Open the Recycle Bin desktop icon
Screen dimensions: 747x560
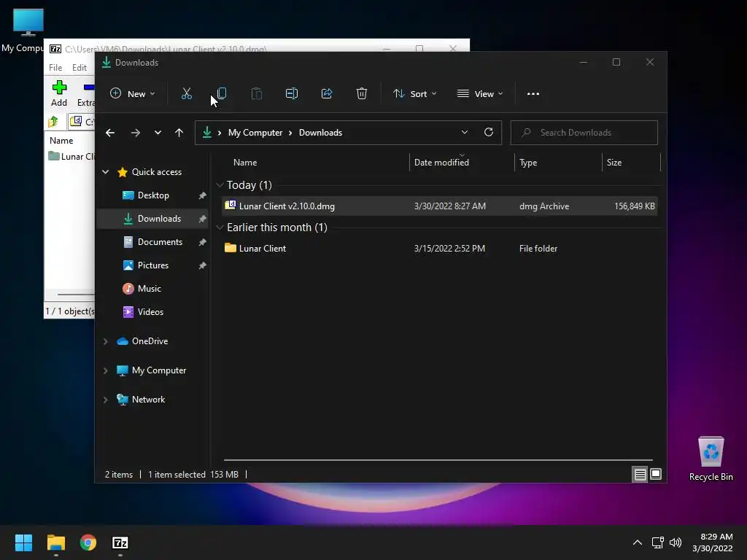coord(711,459)
